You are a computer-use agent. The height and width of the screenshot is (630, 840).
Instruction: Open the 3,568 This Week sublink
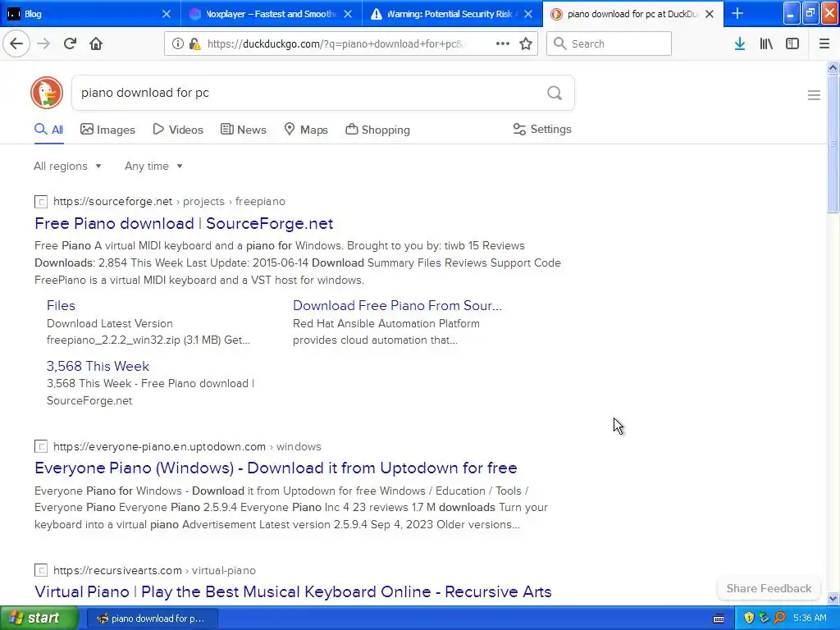pos(98,366)
